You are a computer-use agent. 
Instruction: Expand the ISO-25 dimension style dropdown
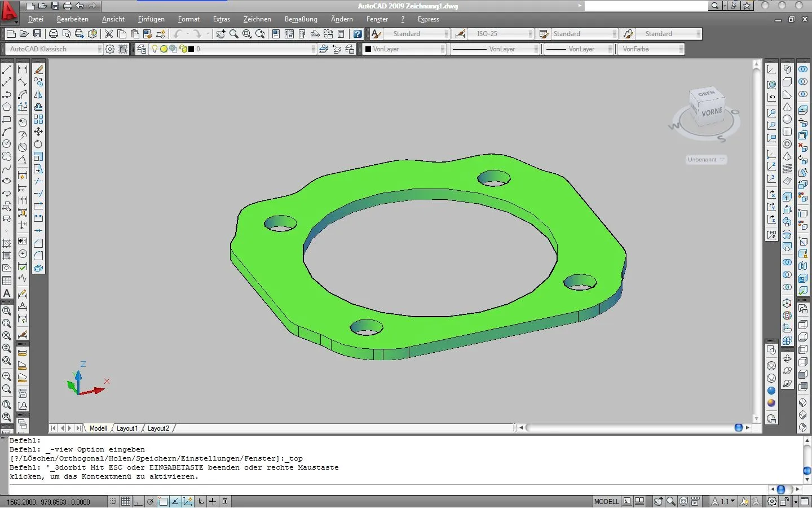(530, 34)
